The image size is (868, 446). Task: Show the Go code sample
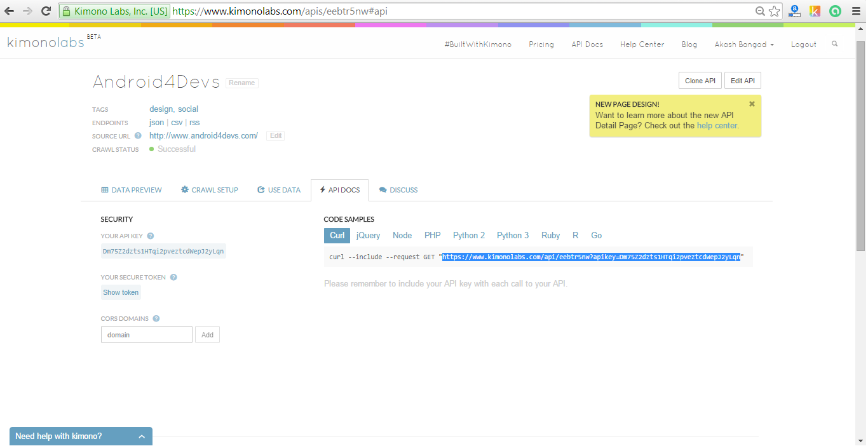pos(596,235)
